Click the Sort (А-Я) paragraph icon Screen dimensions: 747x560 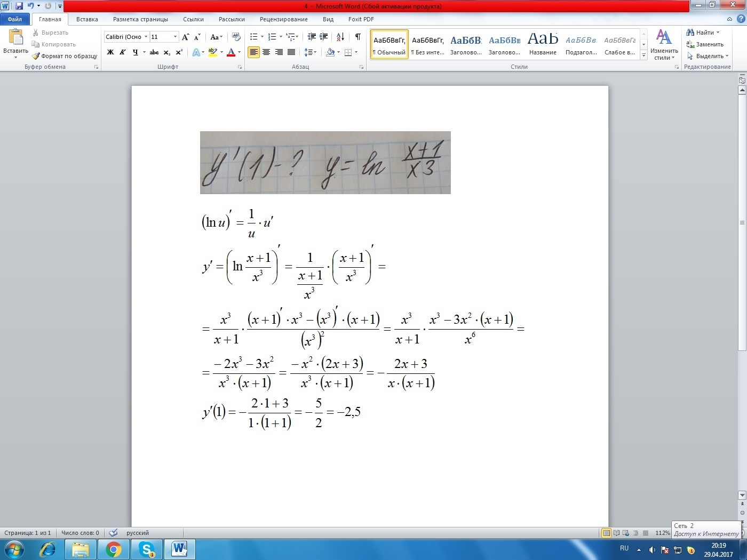pos(340,37)
